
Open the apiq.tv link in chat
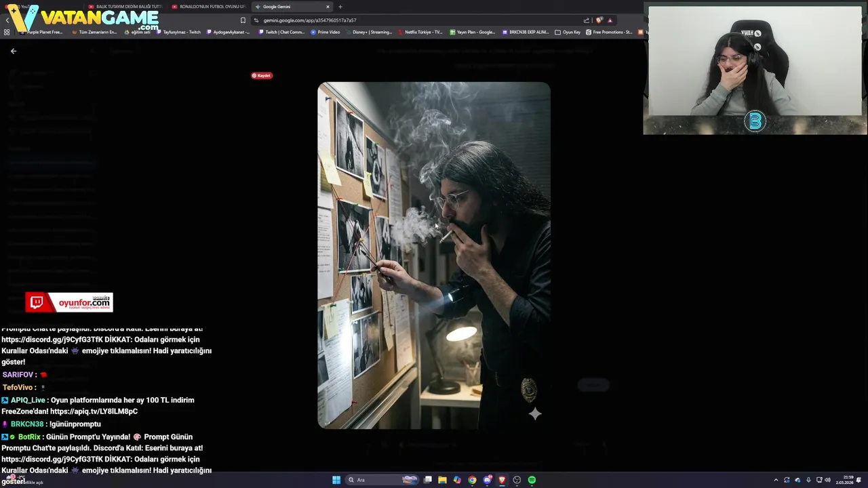tap(94, 411)
